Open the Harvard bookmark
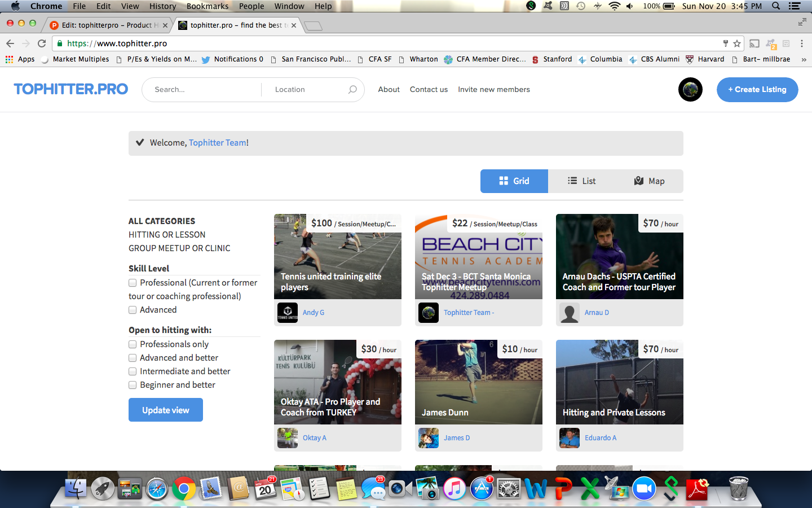This screenshot has width=812, height=508. 705,59
